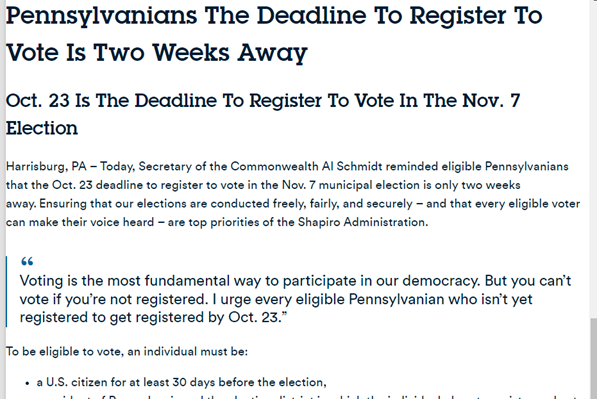Screen dimensions: 597x399
Task: Click the blue vertical bar beside the quote
Action: pos(6,291)
